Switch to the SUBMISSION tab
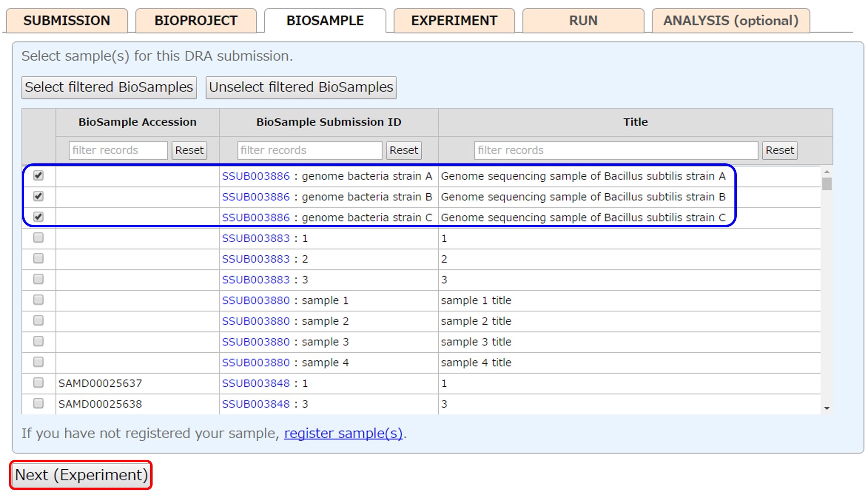The height and width of the screenshot is (492, 868). pos(67,21)
